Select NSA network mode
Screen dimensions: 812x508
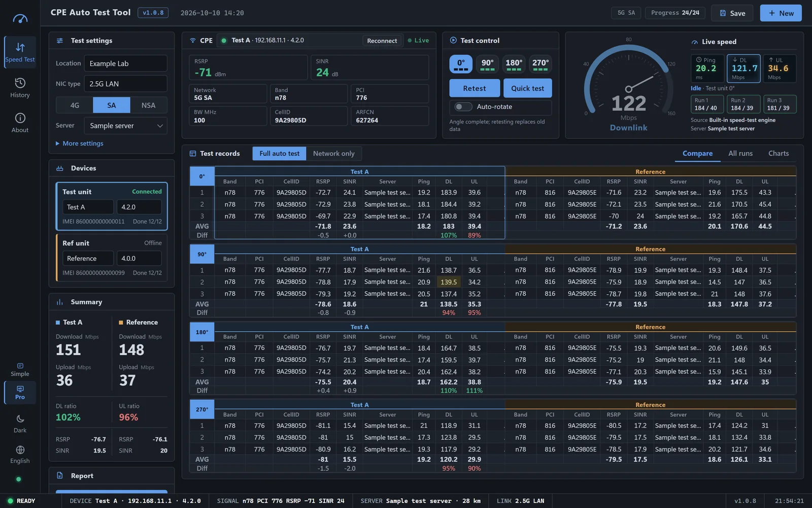click(149, 105)
